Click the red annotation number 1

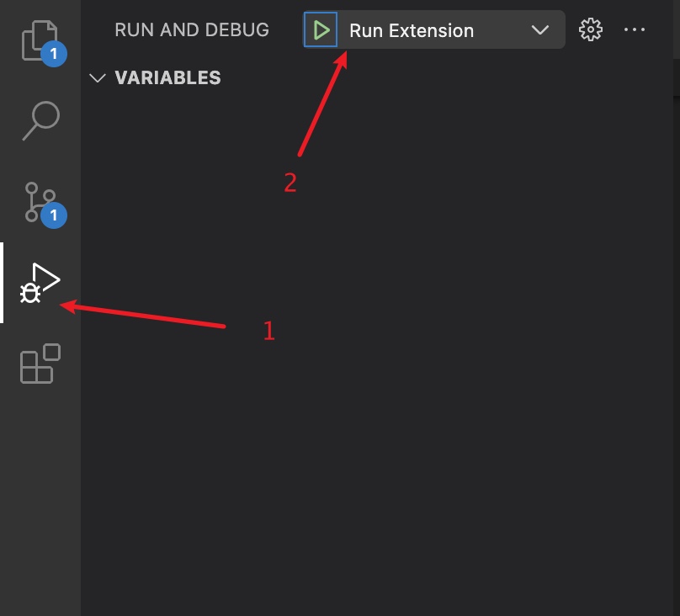[x=268, y=332]
